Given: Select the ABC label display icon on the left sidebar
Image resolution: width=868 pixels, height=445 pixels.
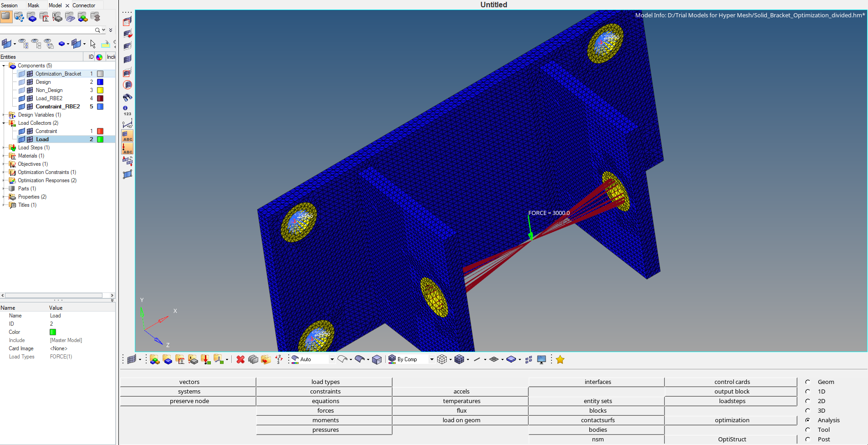Looking at the screenshot, I should pos(127,136).
